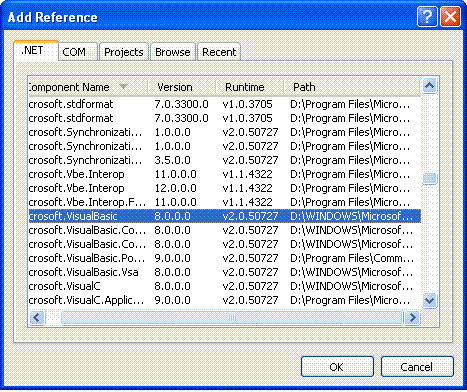Select the crosoft.VisualC.Applic... row
The width and height of the screenshot is (467, 392).
point(225,300)
